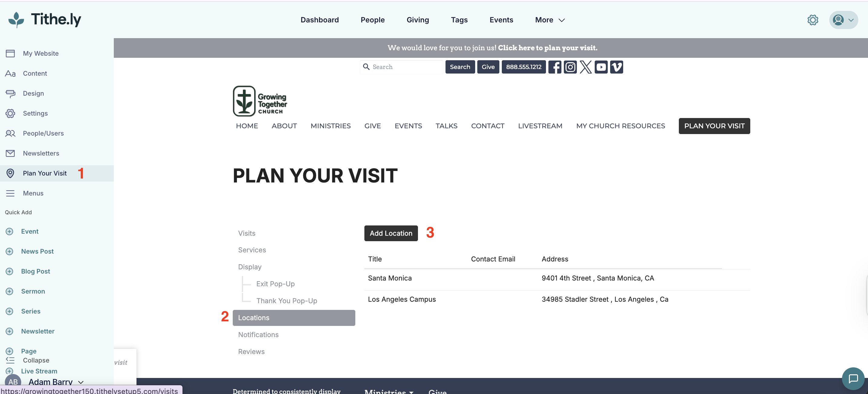This screenshot has height=394, width=868.
Task: Open the user account avatar menu
Action: tap(843, 20)
